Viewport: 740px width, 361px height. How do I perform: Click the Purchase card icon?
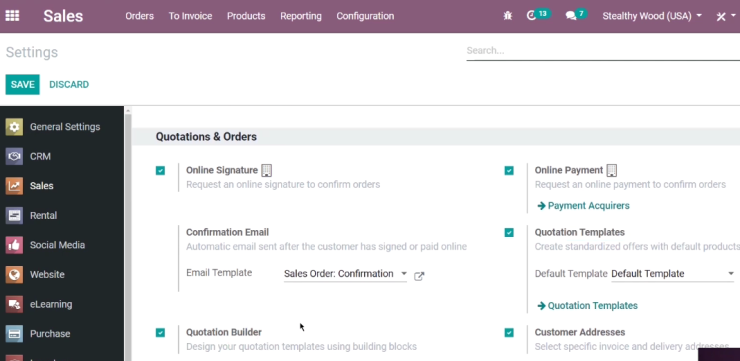pyautogui.click(x=14, y=334)
